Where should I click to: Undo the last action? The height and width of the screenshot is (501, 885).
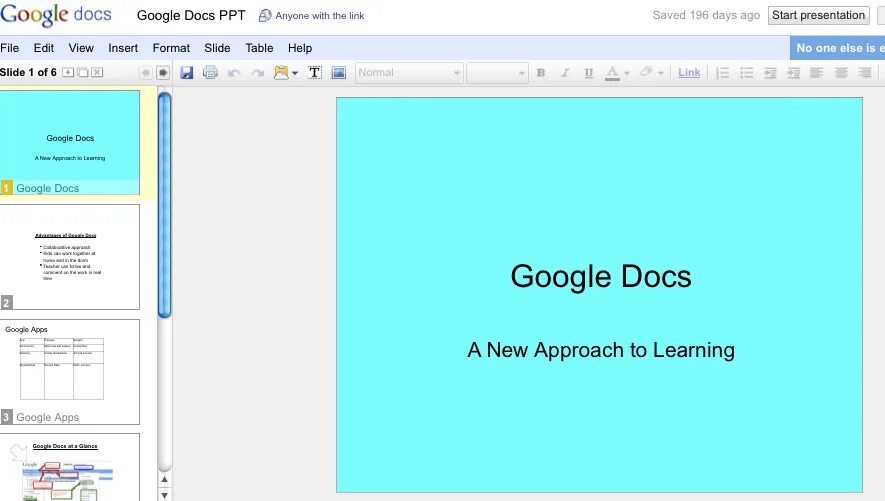[234, 73]
